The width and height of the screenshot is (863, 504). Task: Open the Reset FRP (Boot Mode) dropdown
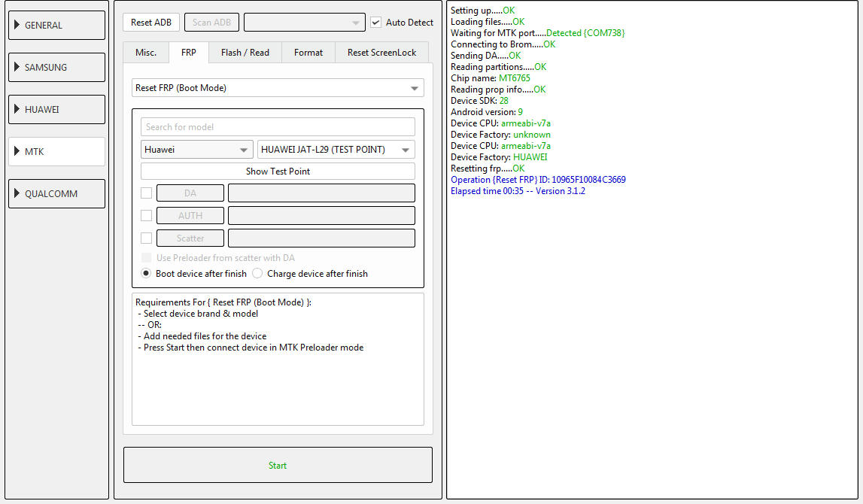[278, 88]
